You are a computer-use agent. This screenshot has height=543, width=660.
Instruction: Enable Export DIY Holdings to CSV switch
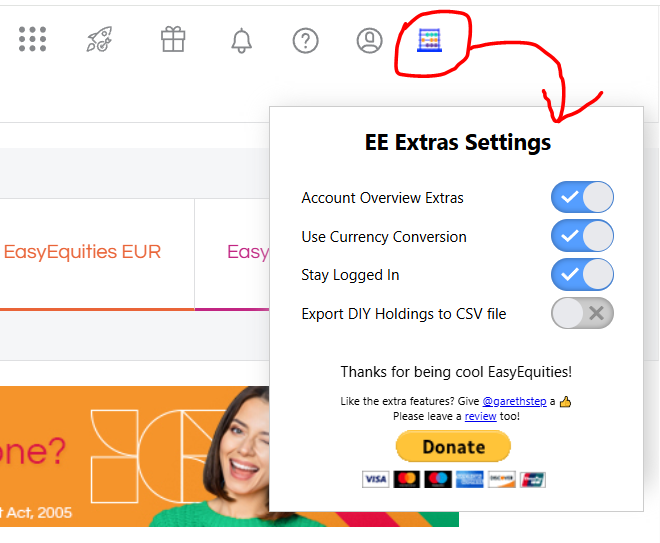(582, 313)
